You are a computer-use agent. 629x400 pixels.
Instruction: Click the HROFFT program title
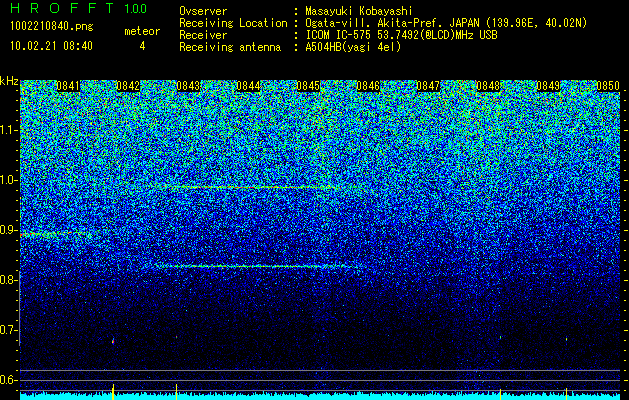(x=62, y=8)
